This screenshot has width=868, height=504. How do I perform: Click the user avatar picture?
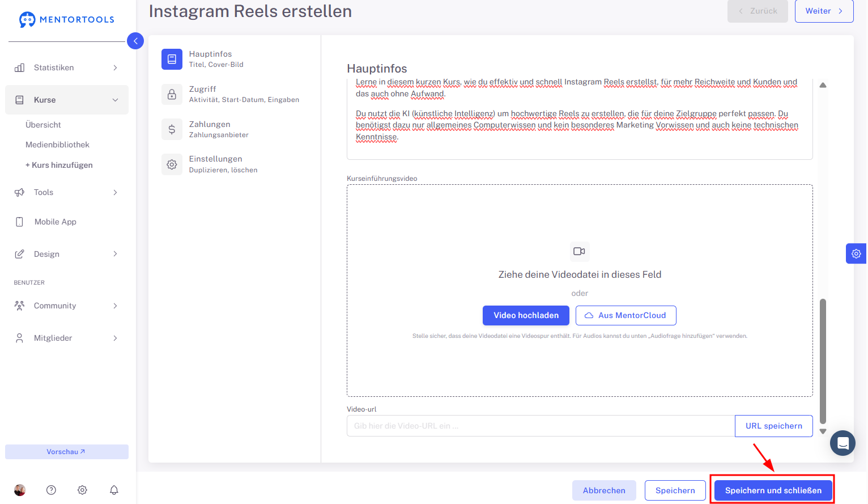(20, 490)
